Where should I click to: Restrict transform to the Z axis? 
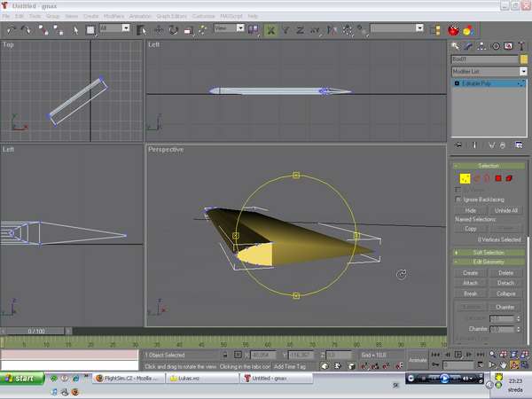(300, 30)
